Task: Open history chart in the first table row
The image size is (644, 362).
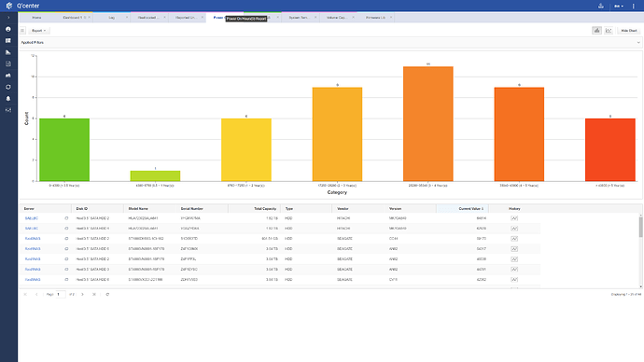Action: (514, 218)
